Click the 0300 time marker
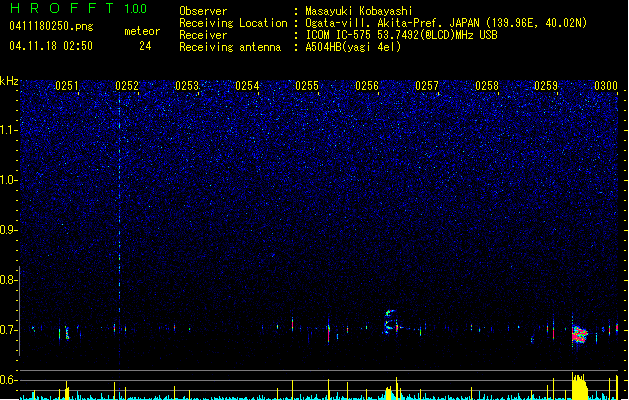The image size is (629, 400). tap(606, 86)
